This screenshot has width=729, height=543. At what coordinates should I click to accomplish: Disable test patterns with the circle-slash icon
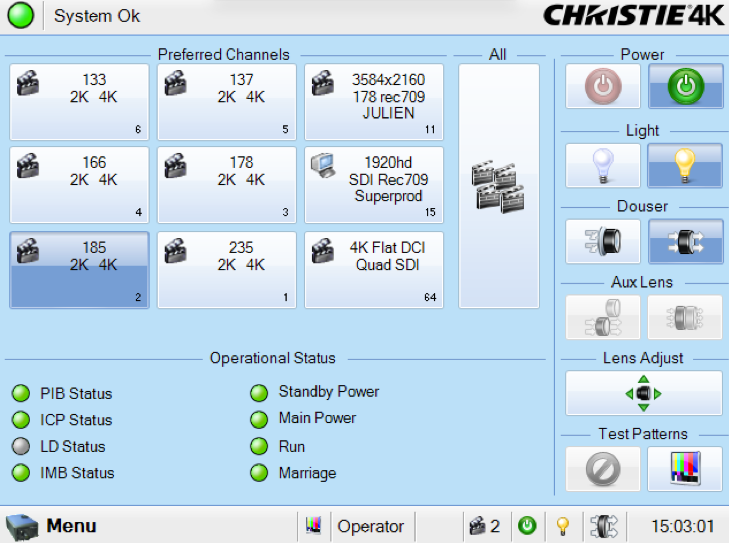coord(602,468)
